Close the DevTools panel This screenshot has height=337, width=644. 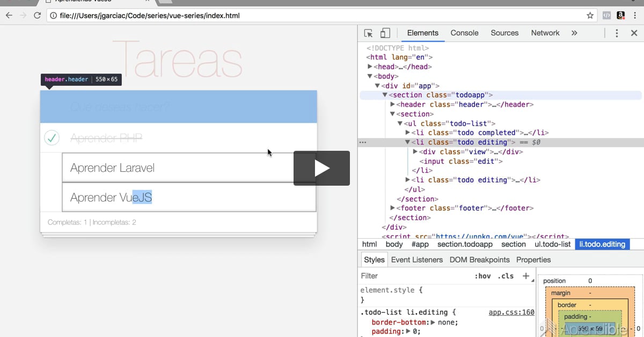(x=634, y=33)
